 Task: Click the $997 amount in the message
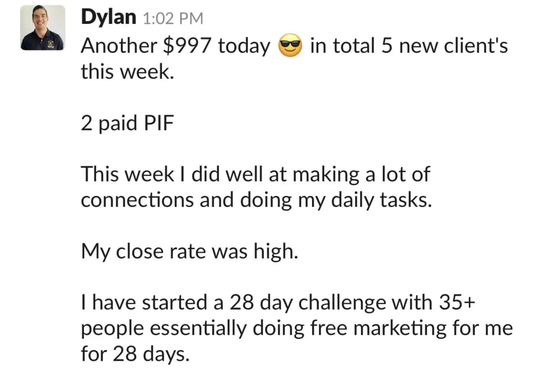point(187,46)
